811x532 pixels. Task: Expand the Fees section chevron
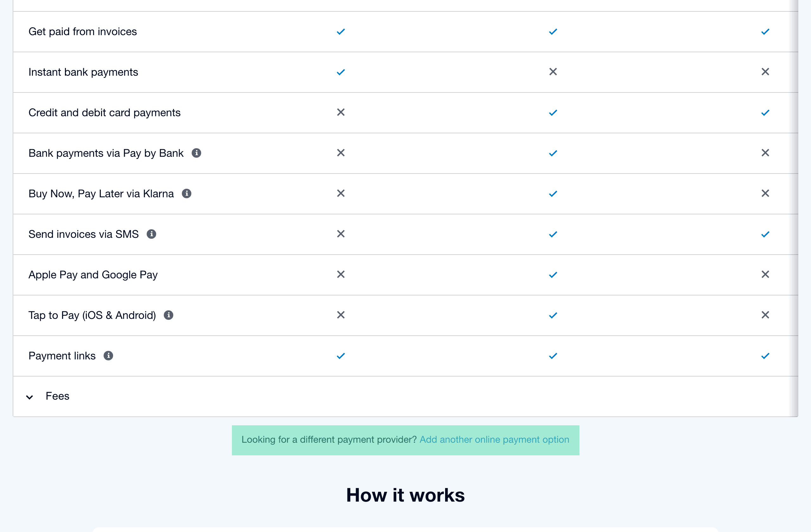point(30,397)
